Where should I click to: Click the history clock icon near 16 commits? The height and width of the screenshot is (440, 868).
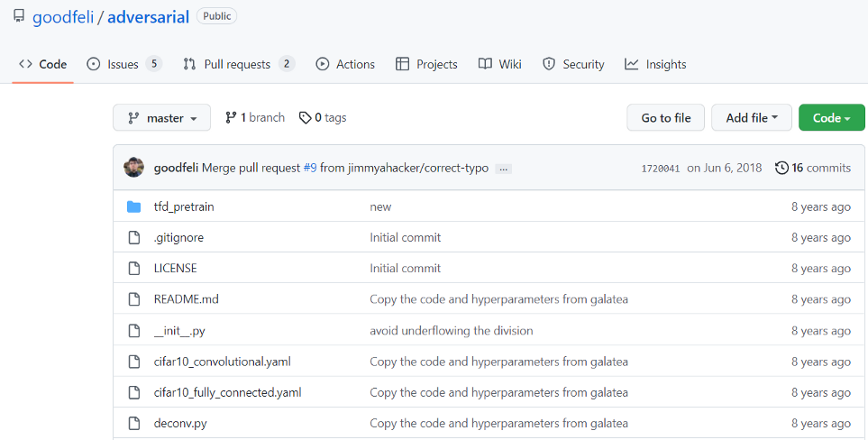coord(781,168)
